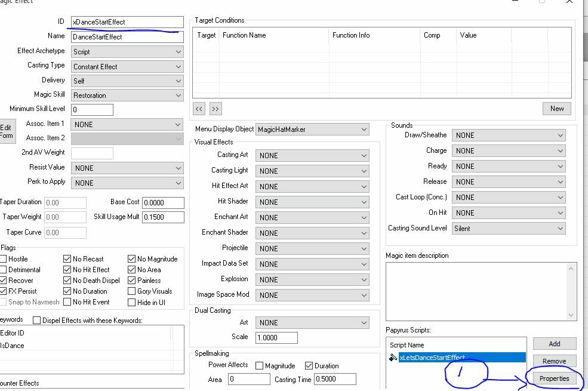The width and height of the screenshot is (588, 391).
Task: Click the Name text field
Action: click(127, 37)
